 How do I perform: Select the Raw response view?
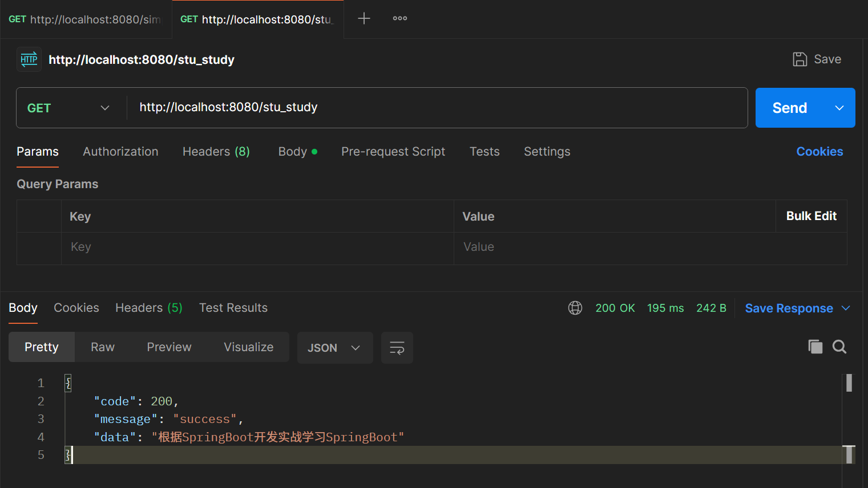point(103,347)
